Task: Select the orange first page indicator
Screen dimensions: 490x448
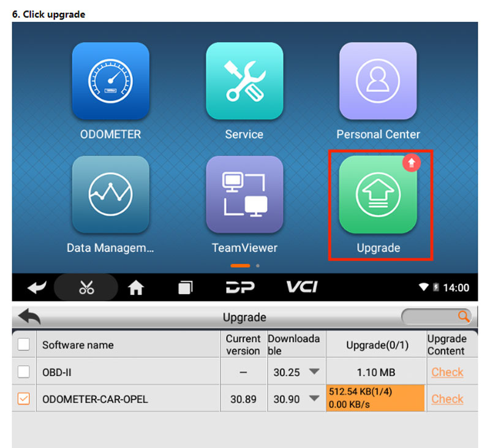Action: (x=240, y=266)
